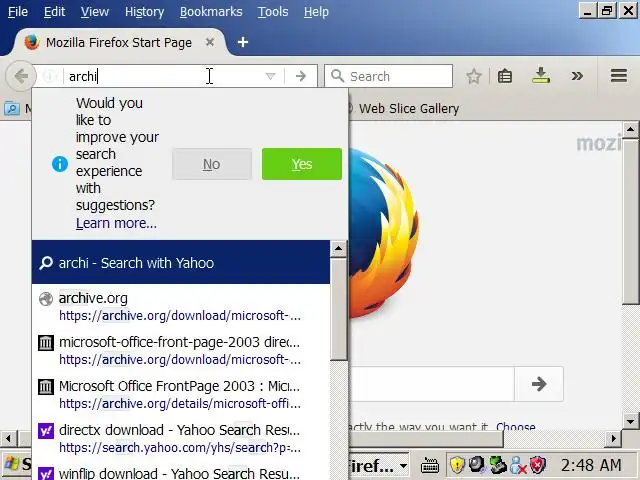Pick microsoft-office-front-page-2003 directory suggestion
Viewport: 640px width, 480px height.
(x=181, y=351)
